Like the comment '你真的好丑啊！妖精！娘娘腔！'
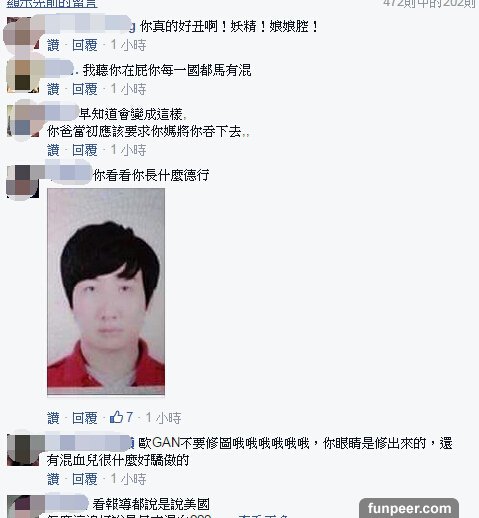This screenshot has width=479, height=518. [x=53, y=45]
